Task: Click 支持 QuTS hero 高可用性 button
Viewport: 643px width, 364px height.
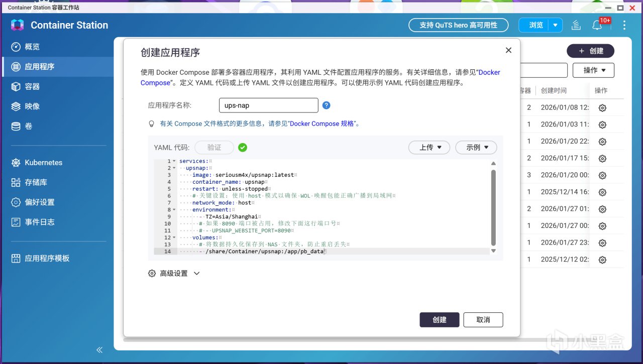Action: [x=458, y=25]
